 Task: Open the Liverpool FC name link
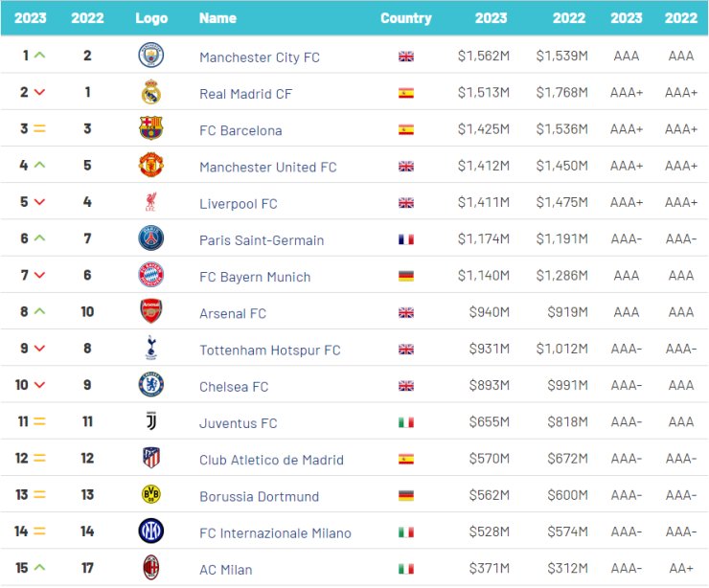(x=239, y=204)
